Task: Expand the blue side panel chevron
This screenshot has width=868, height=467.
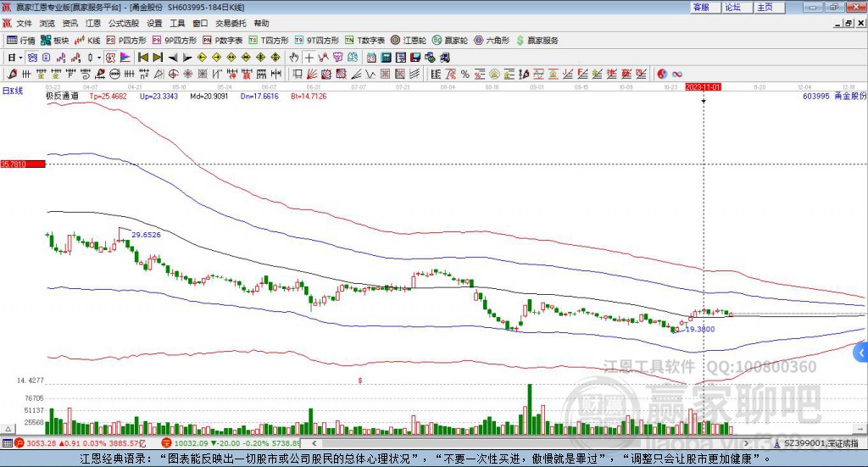Action: point(861,353)
